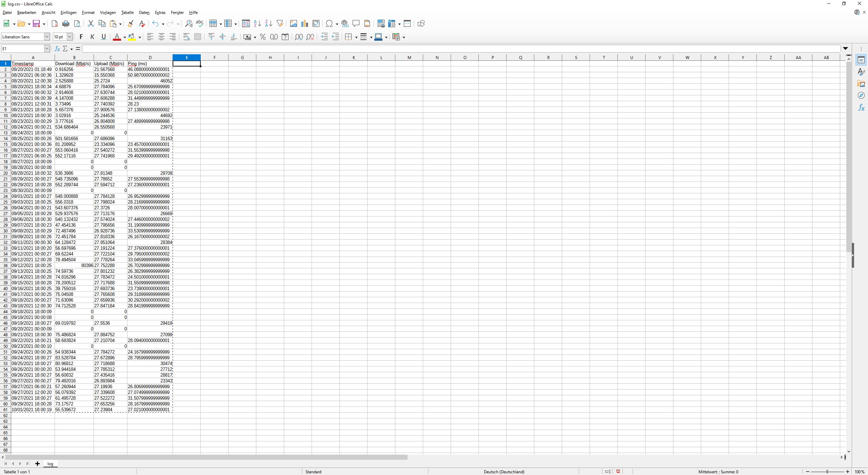This screenshot has height=475, width=868.
Task: Click the Format as Percent icon
Action: click(263, 37)
